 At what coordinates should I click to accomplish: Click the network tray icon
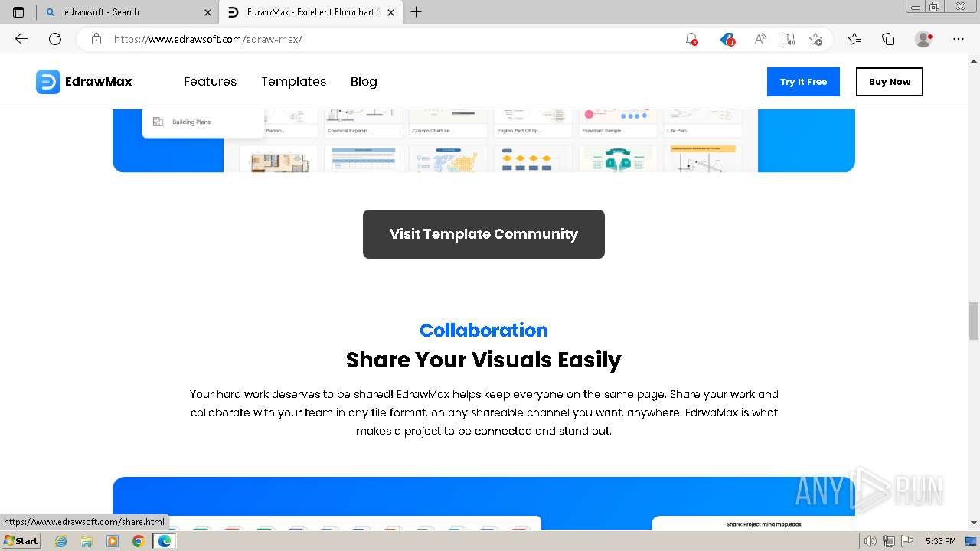[889, 541]
